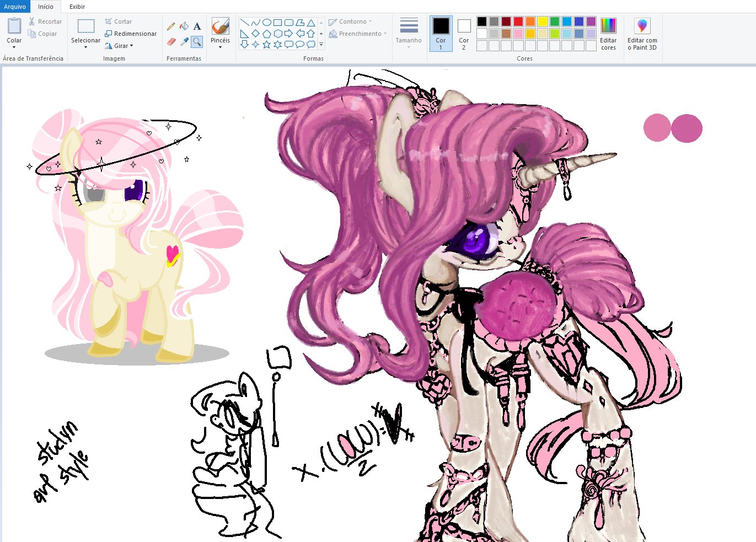Viewport: 756px width, 542px height.
Task: Click the Copiar copy button
Action: pyautogui.click(x=42, y=34)
